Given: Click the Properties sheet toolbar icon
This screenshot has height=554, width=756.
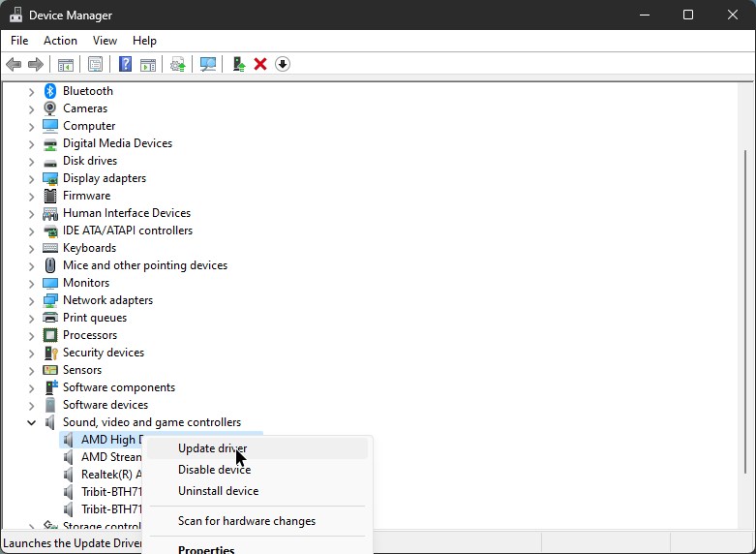Looking at the screenshot, I should [96, 64].
